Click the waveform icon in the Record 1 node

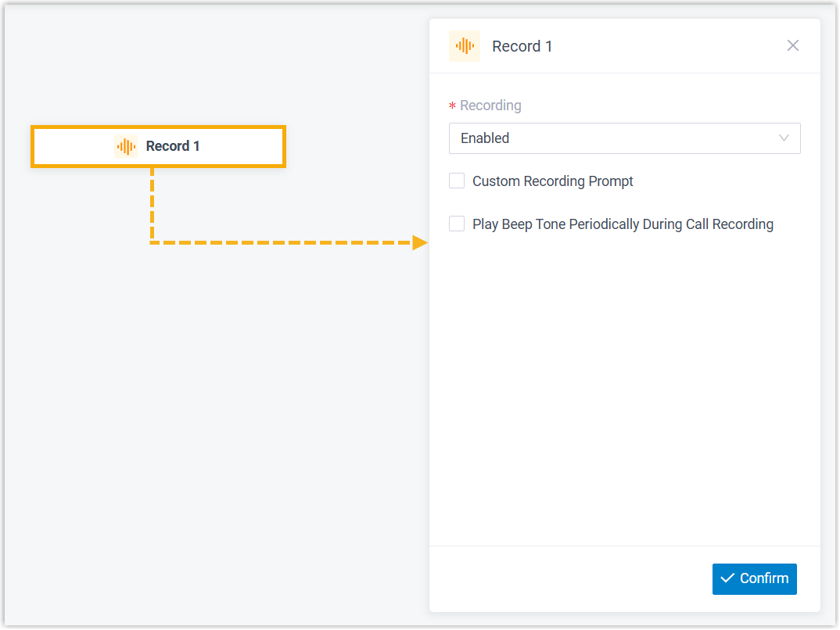125,146
